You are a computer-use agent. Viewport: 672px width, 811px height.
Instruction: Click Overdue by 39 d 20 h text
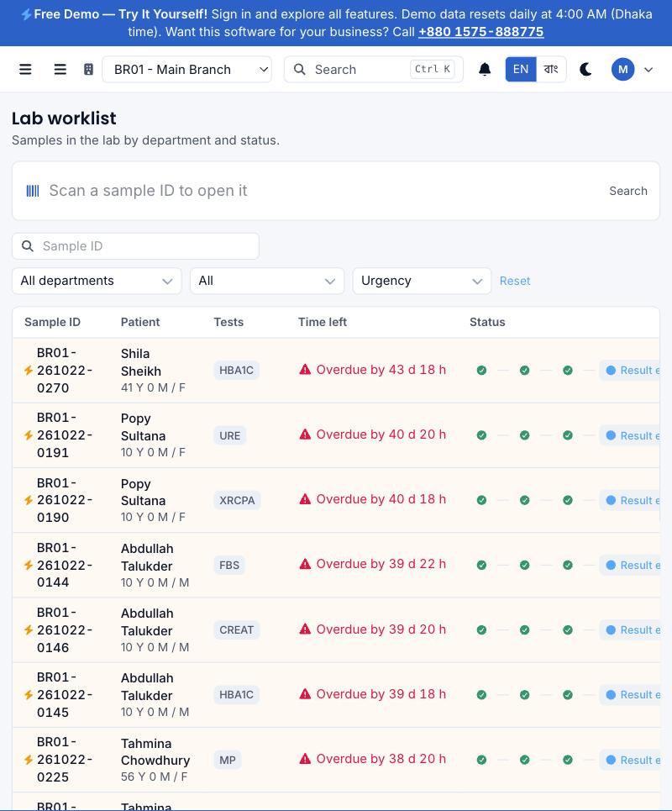[x=381, y=629]
